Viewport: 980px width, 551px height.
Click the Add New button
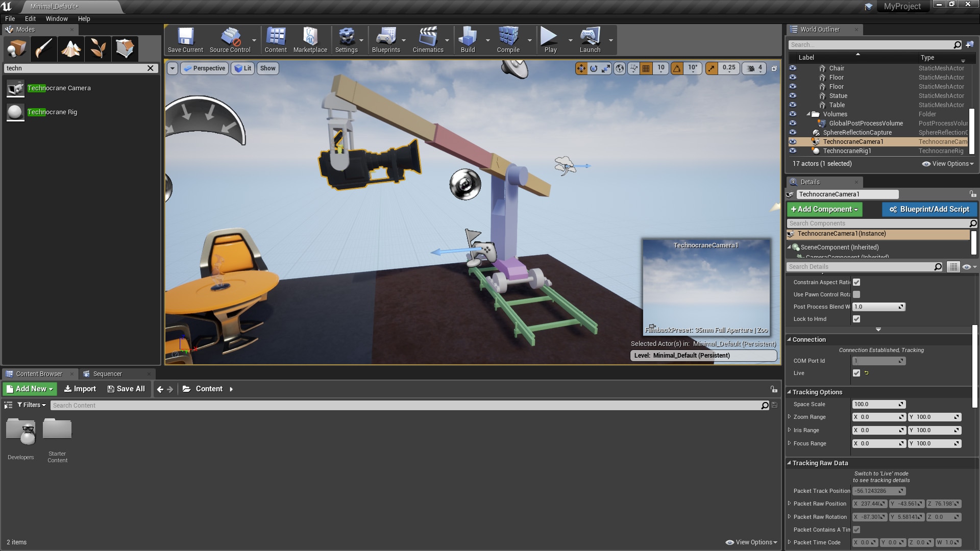[x=30, y=389]
